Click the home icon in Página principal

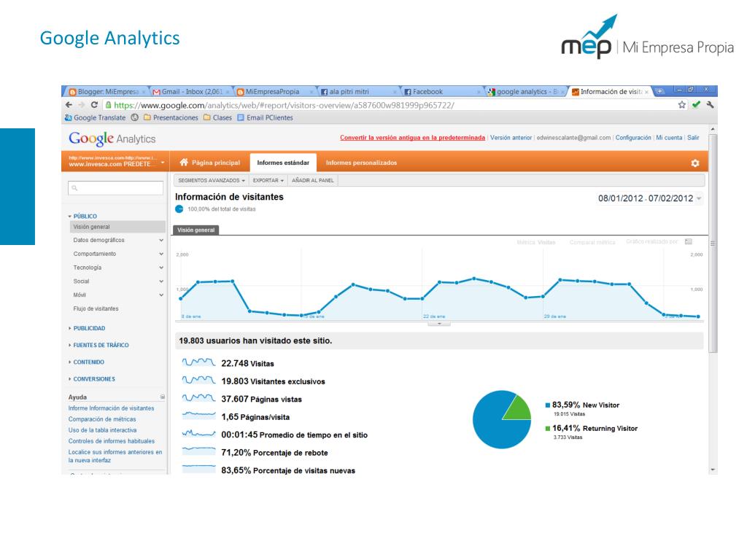point(184,163)
